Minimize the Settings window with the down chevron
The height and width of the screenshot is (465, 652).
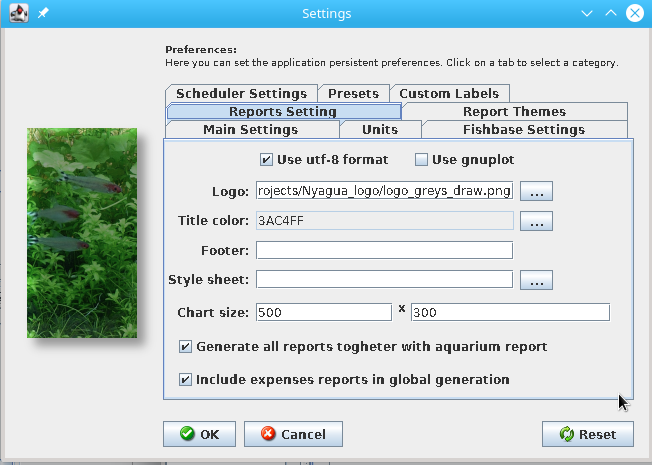[x=587, y=13]
